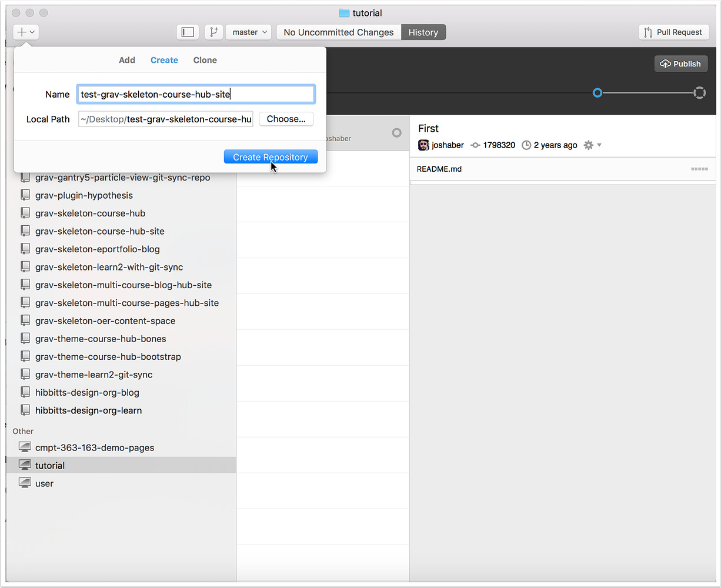Click the commit count icon beside 1798320

pyautogui.click(x=476, y=145)
